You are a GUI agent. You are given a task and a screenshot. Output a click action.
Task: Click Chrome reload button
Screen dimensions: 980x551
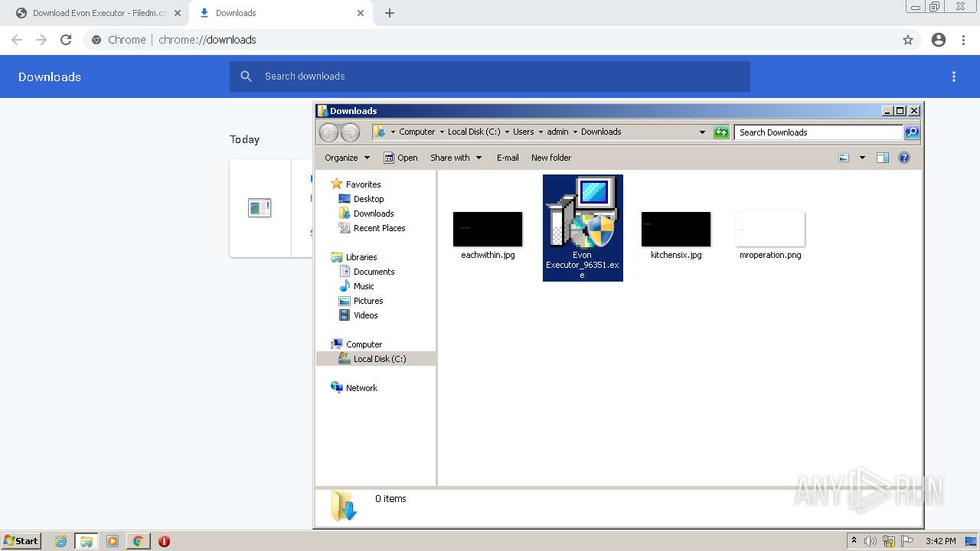pos(66,40)
